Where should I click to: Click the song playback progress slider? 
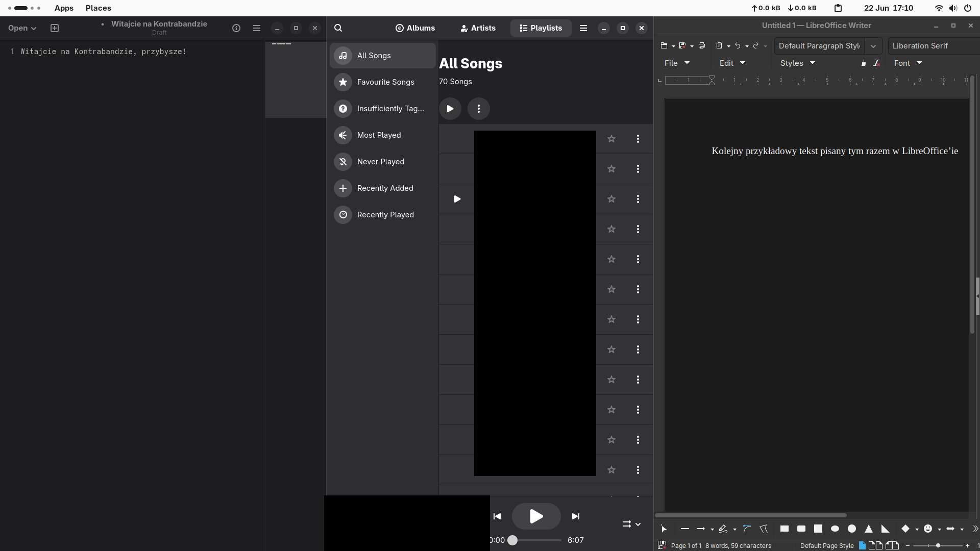coord(536,540)
